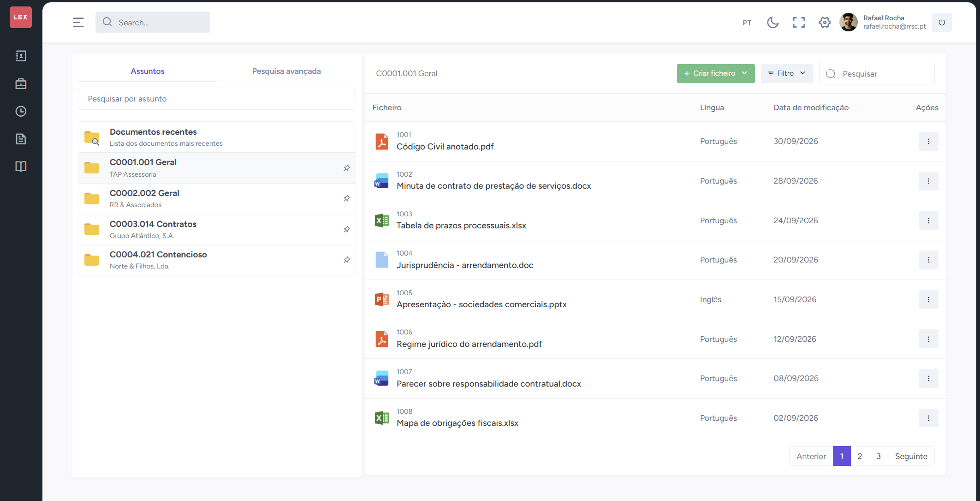Open settings gear icon in header
This screenshot has height=501, width=980.
coord(825,22)
